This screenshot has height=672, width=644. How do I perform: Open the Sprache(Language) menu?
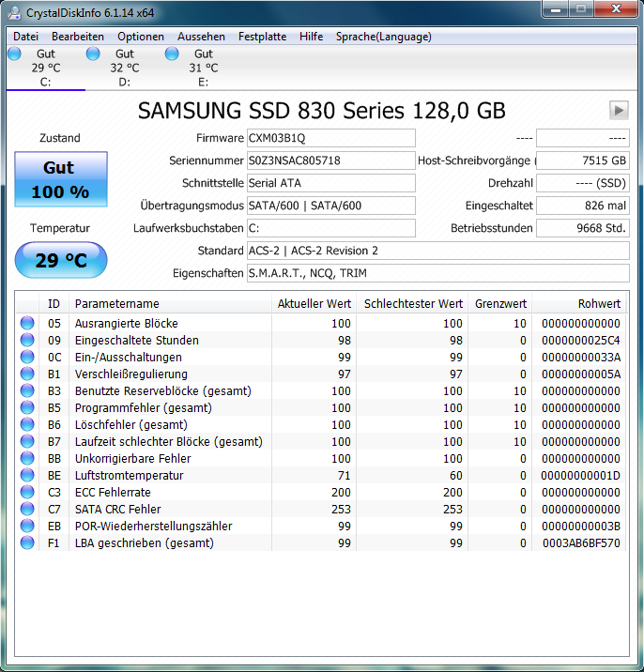[x=383, y=37]
